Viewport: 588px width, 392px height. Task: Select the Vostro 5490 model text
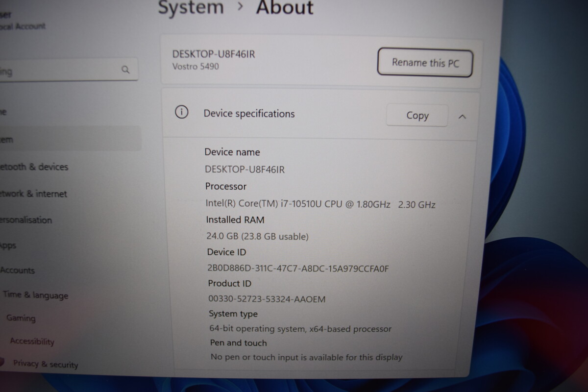click(196, 66)
